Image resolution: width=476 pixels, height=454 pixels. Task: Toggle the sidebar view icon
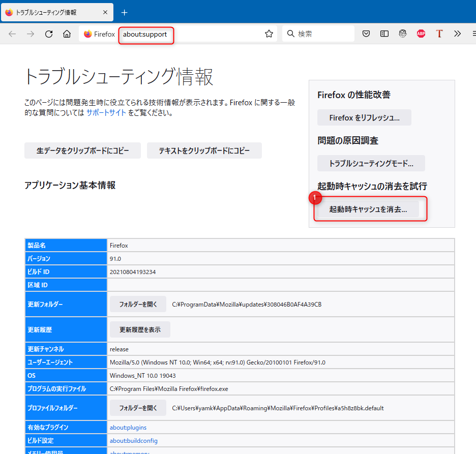(384, 34)
